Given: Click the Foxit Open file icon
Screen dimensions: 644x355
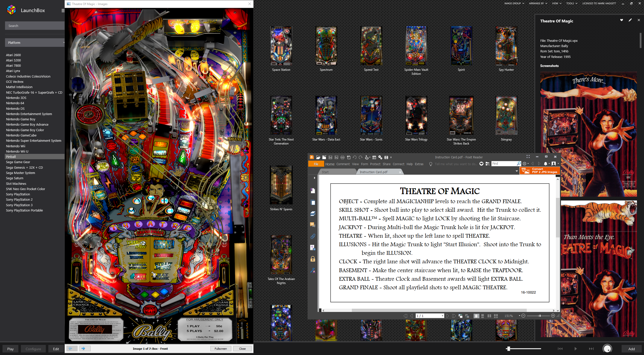Looking at the screenshot, I should point(318,157).
